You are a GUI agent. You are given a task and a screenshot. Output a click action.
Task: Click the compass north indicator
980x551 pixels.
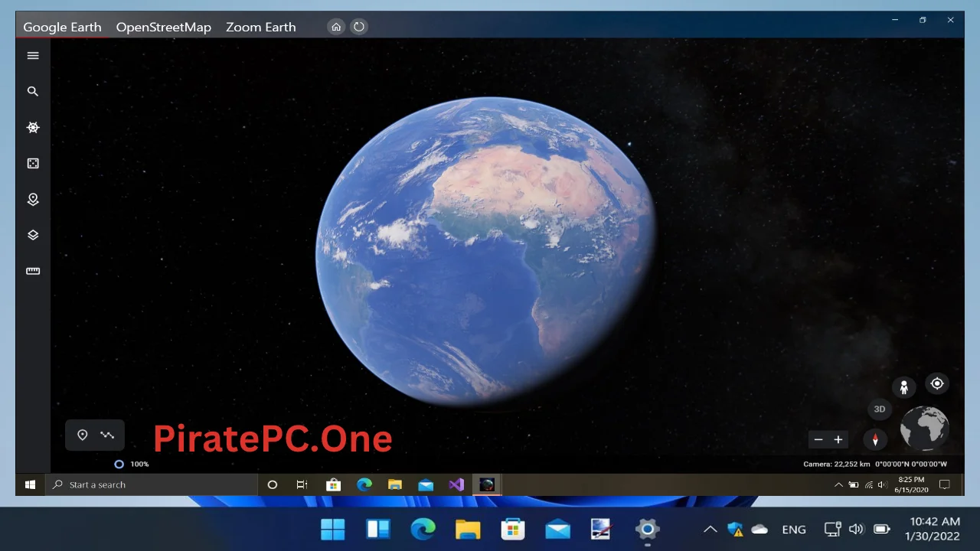pos(875,439)
